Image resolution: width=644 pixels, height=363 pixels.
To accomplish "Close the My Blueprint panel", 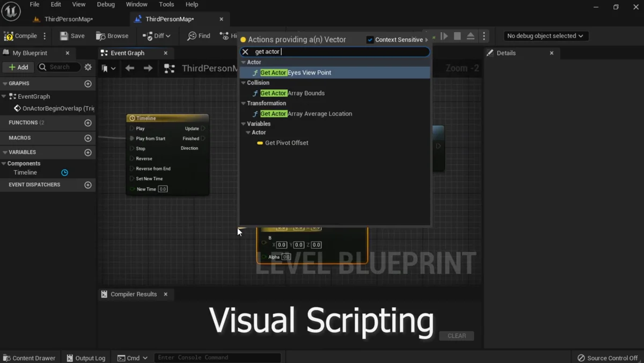I will coord(68,53).
